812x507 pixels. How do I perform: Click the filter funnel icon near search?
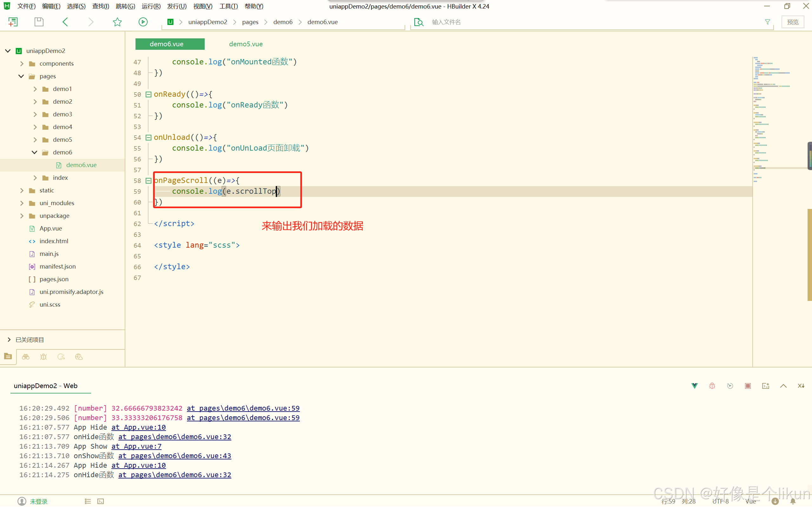(767, 22)
